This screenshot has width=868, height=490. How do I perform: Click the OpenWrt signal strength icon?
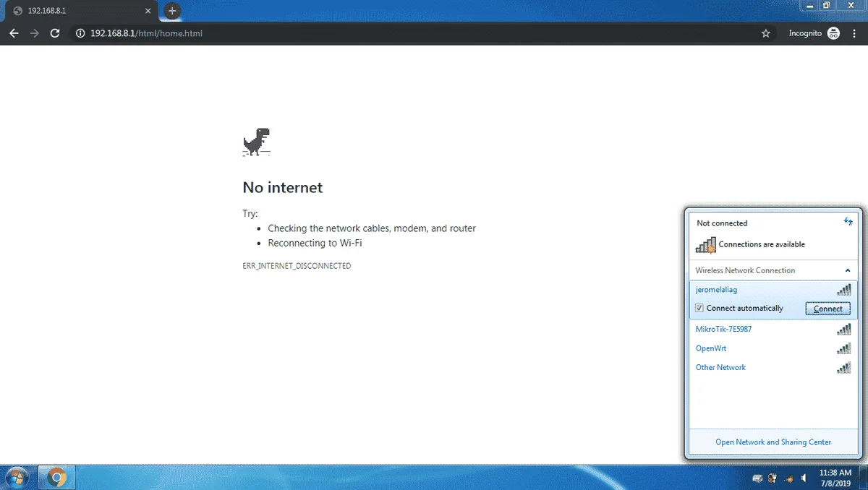[x=843, y=348]
